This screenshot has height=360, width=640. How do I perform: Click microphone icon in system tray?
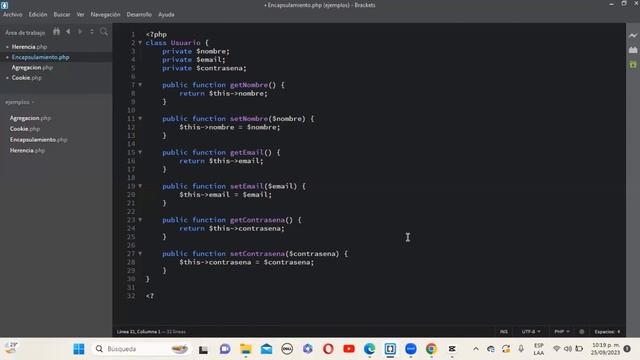(521, 349)
